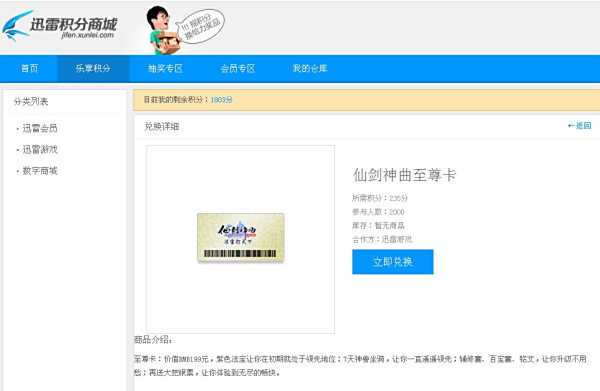This screenshot has width=600, height=391.
Task: Click the 仙剑神曲 card product thumbnail
Action: click(241, 238)
